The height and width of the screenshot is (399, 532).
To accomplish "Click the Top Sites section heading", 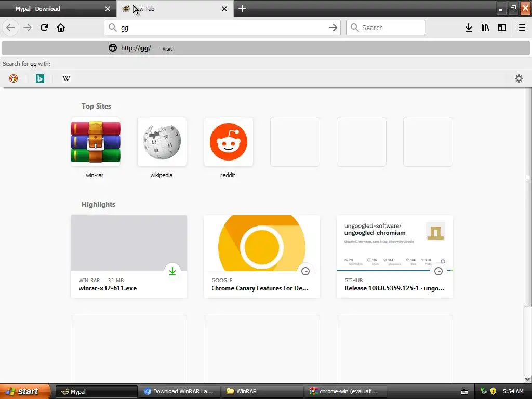I will (x=96, y=106).
